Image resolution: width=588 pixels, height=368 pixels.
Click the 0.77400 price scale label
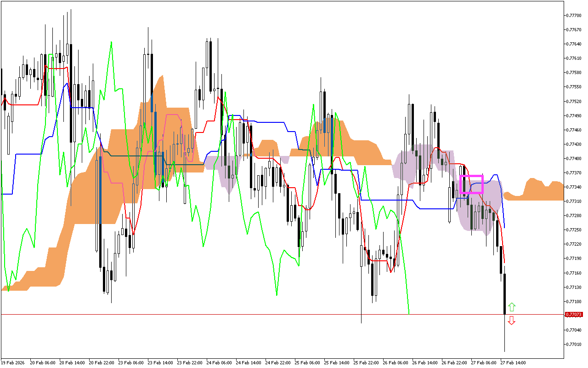coord(573,158)
